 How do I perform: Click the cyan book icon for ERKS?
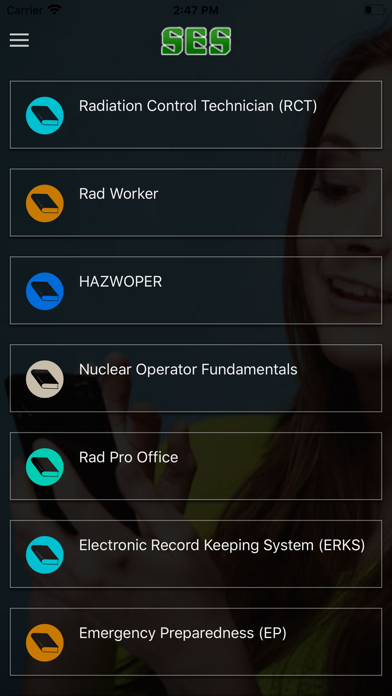tap(44, 555)
